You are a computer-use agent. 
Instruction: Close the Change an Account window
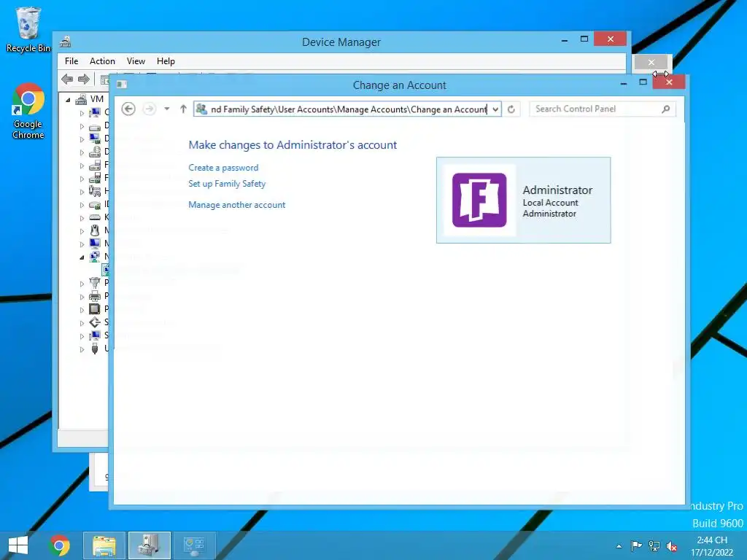pyautogui.click(x=669, y=82)
